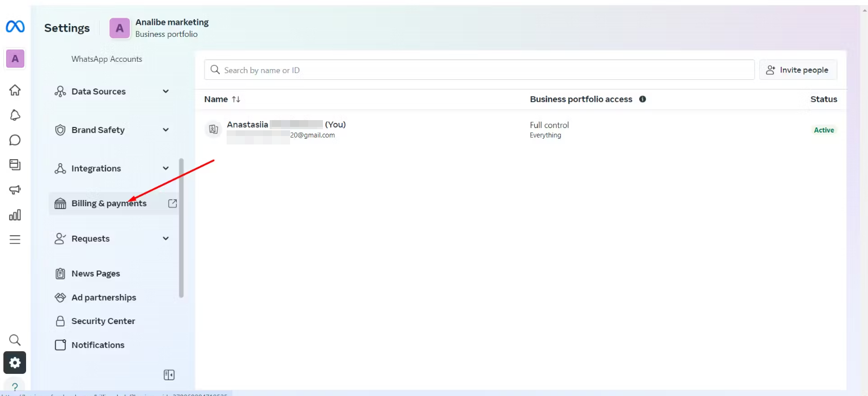Click the News Pages clipboard icon
Screen dimensions: 868x396
pos(60,274)
